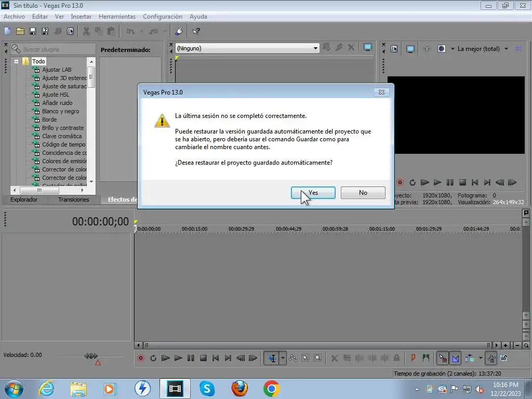The width and height of the screenshot is (532, 399).
Task: Click the preview pause button
Action: [450, 182]
